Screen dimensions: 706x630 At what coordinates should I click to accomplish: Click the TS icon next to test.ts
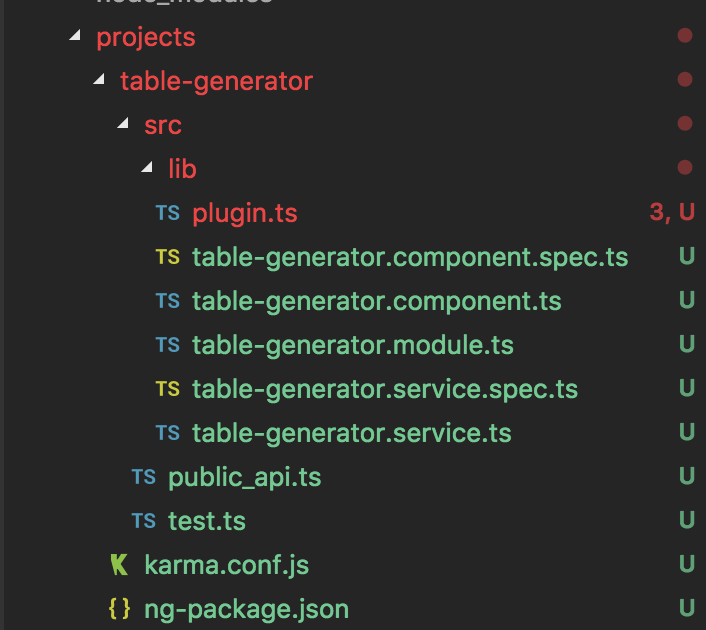(143, 521)
